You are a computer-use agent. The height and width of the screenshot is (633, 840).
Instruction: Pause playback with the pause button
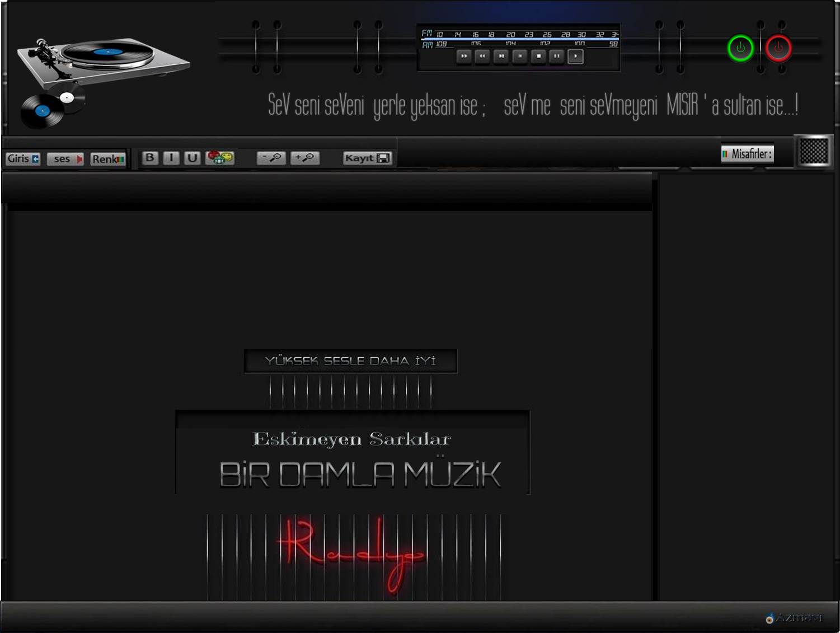556,56
